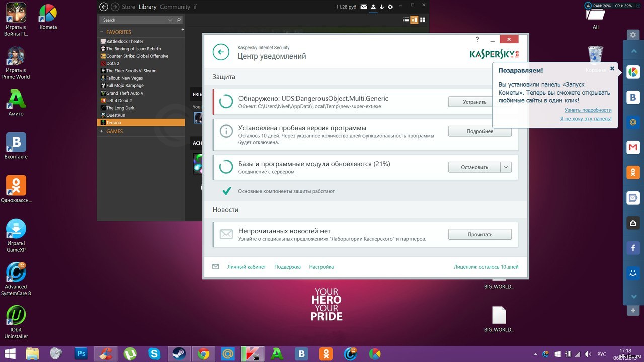This screenshot has height=362, width=644.
Task: Switch Steam library to detail view
Action: 414,20
